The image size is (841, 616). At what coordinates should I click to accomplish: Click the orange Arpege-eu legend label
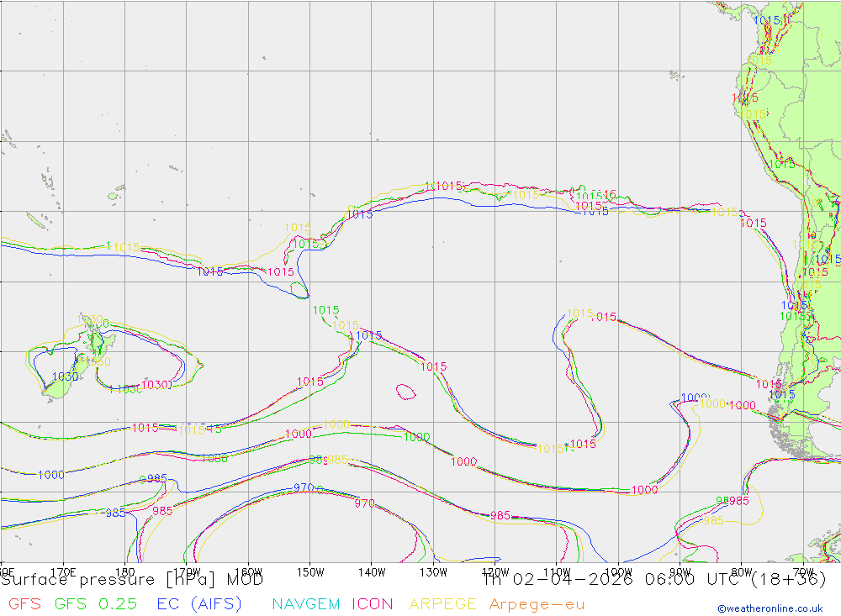tap(537, 605)
